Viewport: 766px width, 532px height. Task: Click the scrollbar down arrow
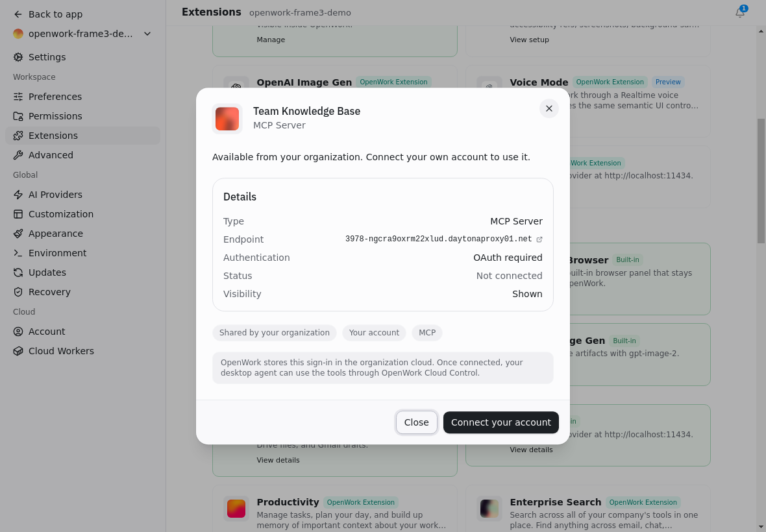(761, 527)
